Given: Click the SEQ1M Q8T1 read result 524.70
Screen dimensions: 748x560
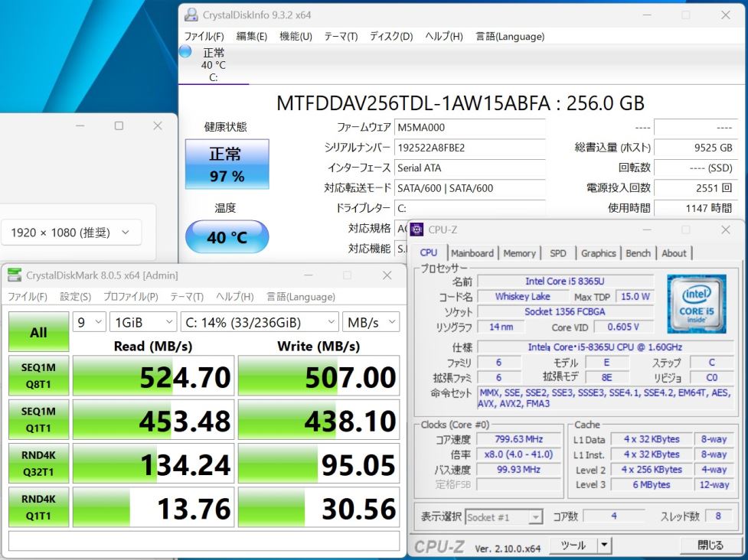Looking at the screenshot, I should [153, 376].
